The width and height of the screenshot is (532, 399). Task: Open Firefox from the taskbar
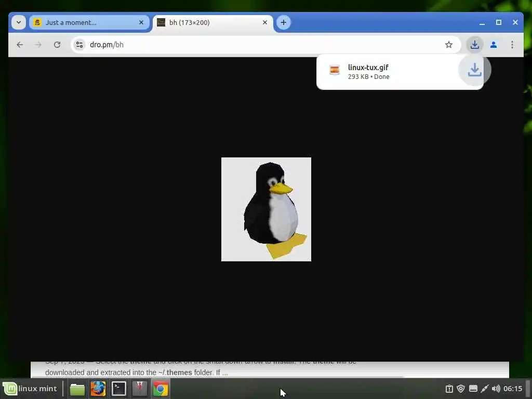pos(98,389)
